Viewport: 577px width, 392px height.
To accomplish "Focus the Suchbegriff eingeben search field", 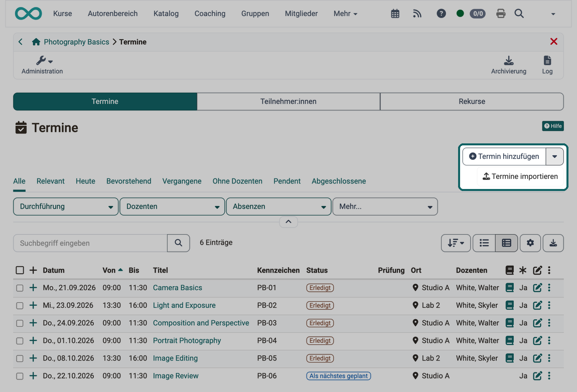I will pos(90,243).
